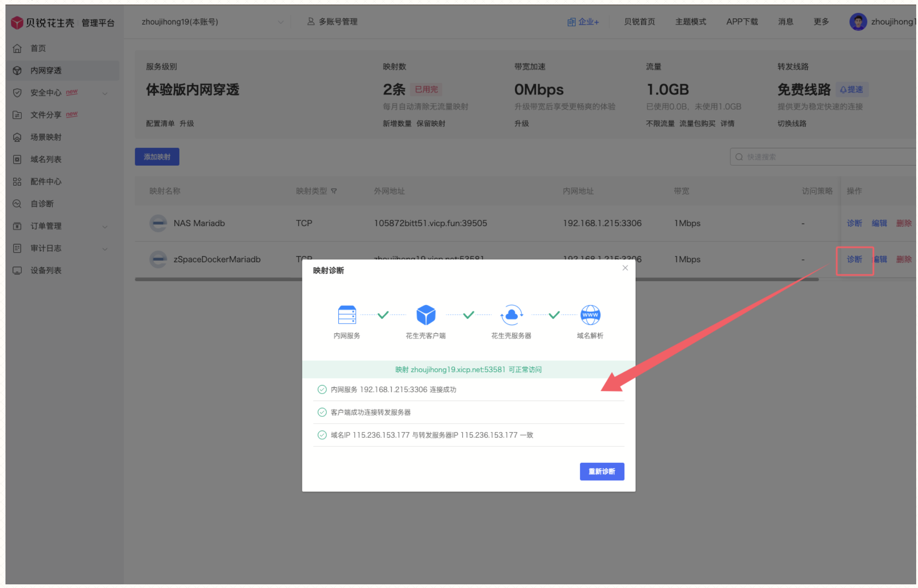Screen dimensions: 918x588
Task: Click 不限流量 link
Action: pos(660,124)
